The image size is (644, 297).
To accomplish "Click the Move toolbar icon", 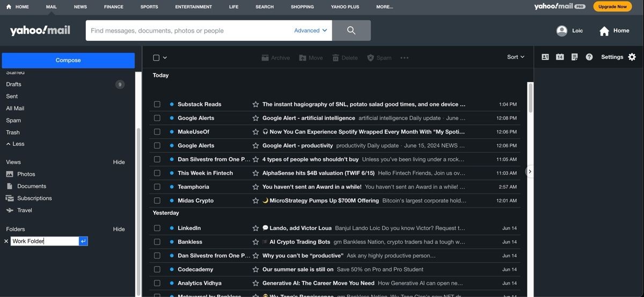I will pyautogui.click(x=303, y=58).
